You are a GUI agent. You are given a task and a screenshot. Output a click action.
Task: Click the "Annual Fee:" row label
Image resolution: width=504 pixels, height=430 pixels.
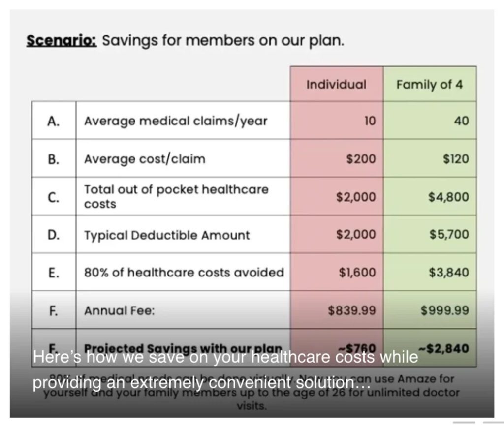[120, 310]
